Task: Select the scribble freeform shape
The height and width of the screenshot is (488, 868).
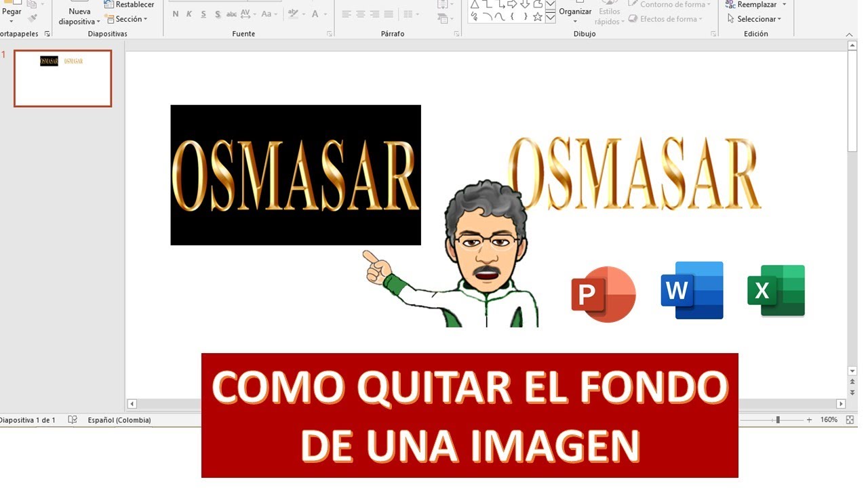Action: [x=474, y=17]
